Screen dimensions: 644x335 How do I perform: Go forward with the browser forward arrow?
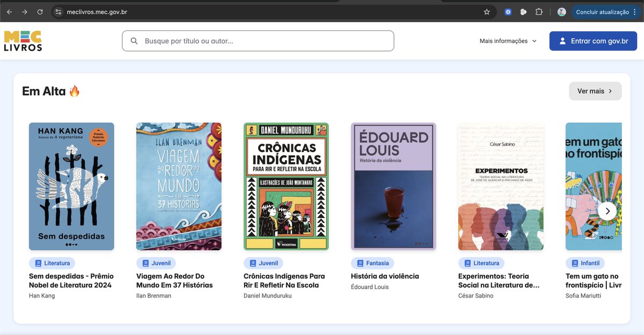pos(25,12)
